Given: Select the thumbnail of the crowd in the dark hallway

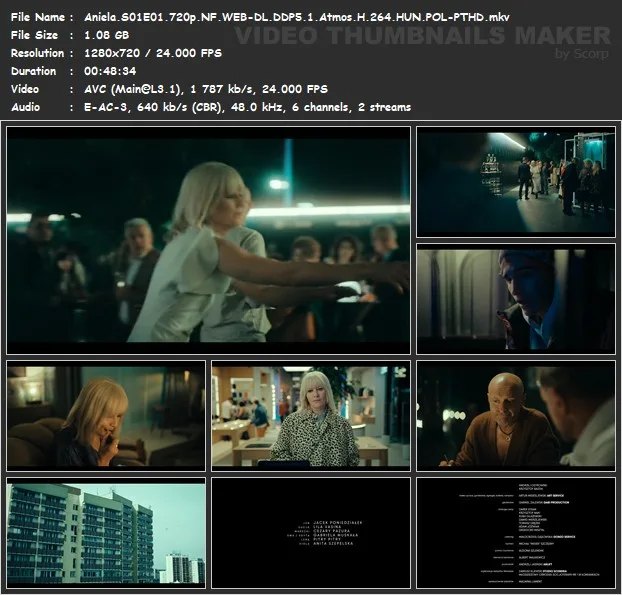Looking at the screenshot, I should (516, 182).
